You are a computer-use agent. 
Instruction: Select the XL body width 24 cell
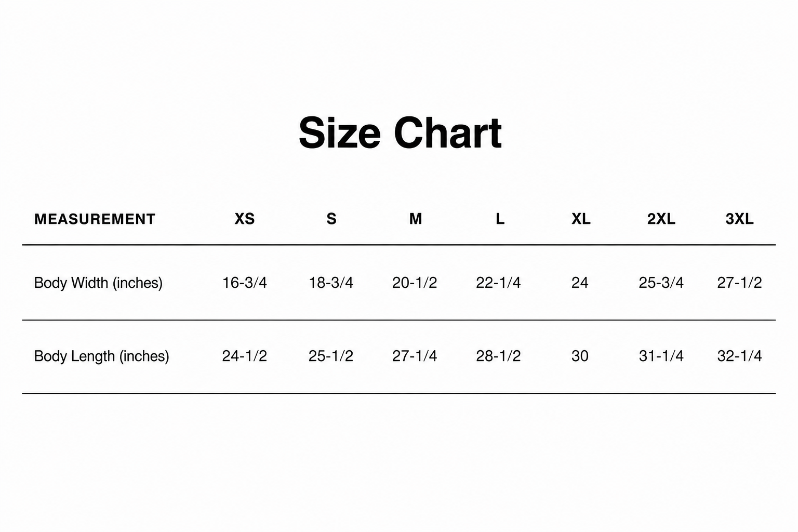580,283
